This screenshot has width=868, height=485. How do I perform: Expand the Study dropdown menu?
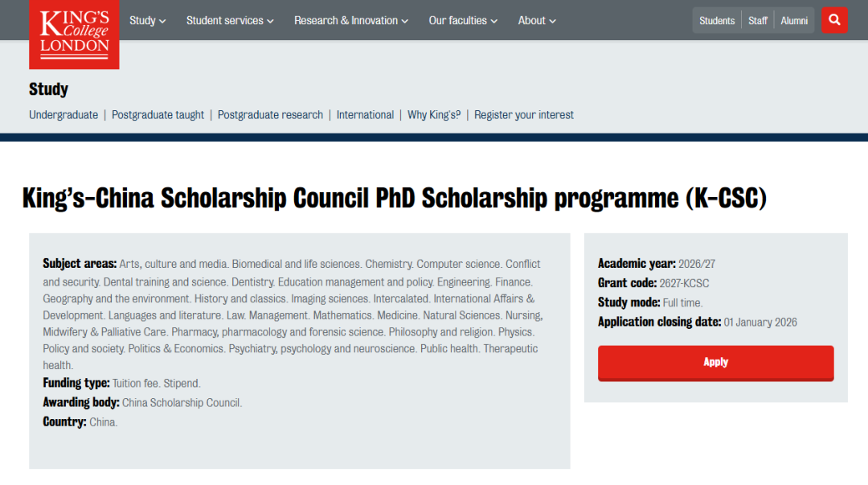tap(147, 21)
